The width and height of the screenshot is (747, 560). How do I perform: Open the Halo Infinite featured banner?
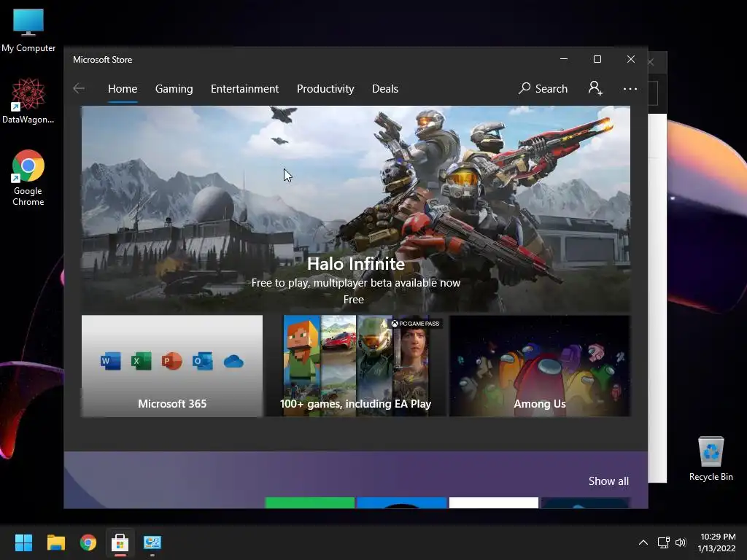tap(356, 209)
